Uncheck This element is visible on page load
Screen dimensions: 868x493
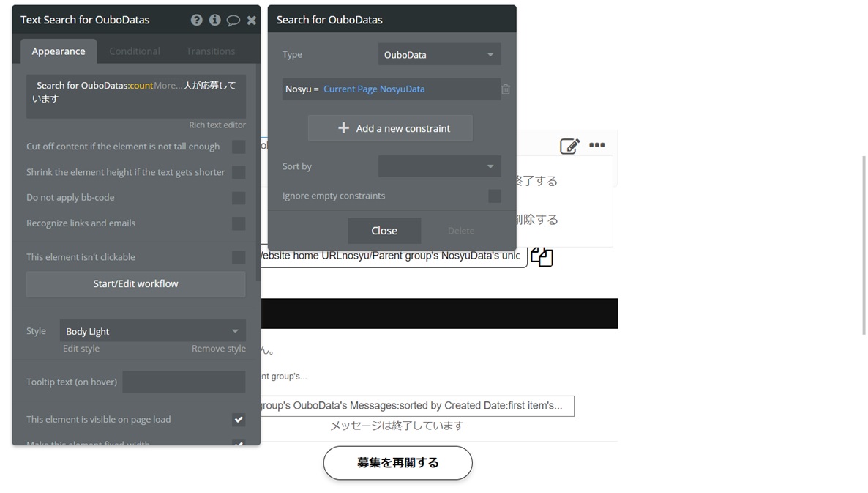tap(239, 419)
